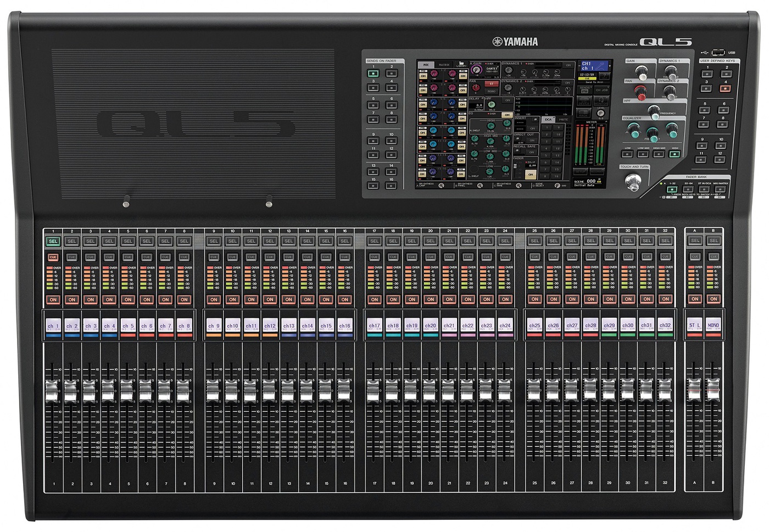769x532 pixels.
Task: Open the CH JOB popup menu
Action: [x=601, y=90]
